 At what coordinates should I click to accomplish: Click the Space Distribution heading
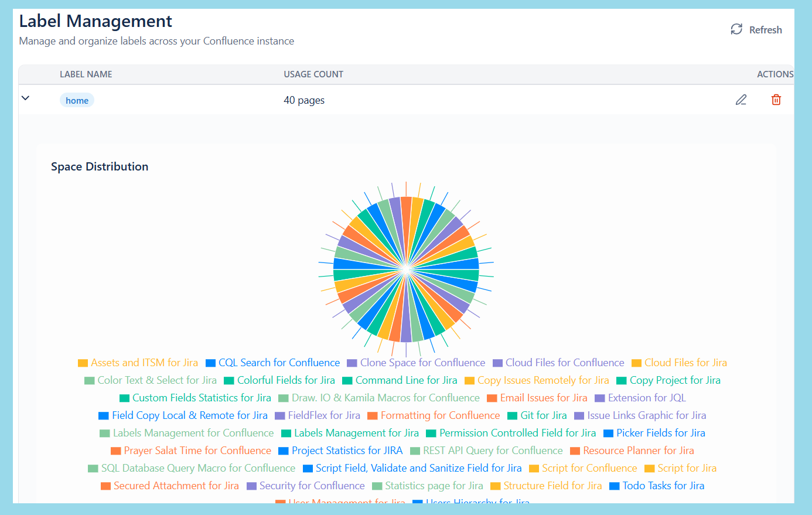tap(100, 166)
